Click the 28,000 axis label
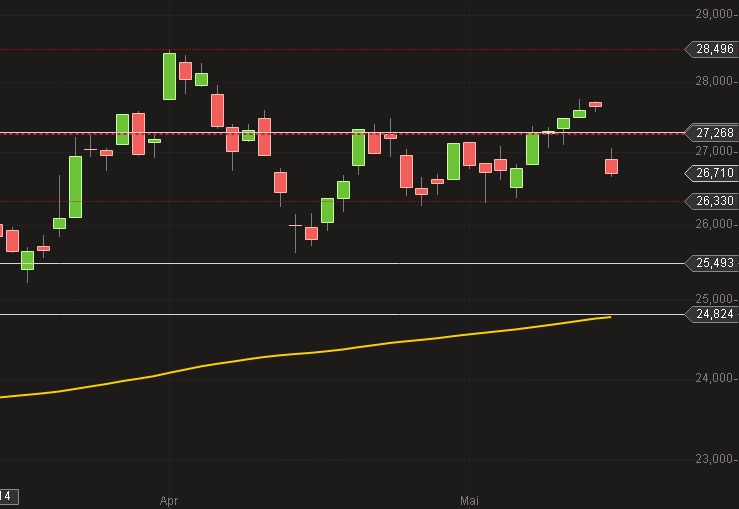This screenshot has height=509, width=739. 714,81
